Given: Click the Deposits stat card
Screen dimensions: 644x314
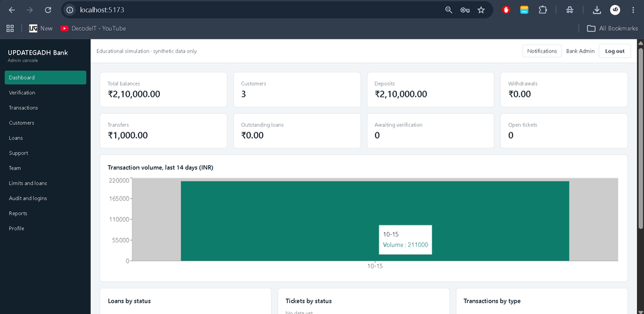Looking at the screenshot, I should pyautogui.click(x=430, y=89).
